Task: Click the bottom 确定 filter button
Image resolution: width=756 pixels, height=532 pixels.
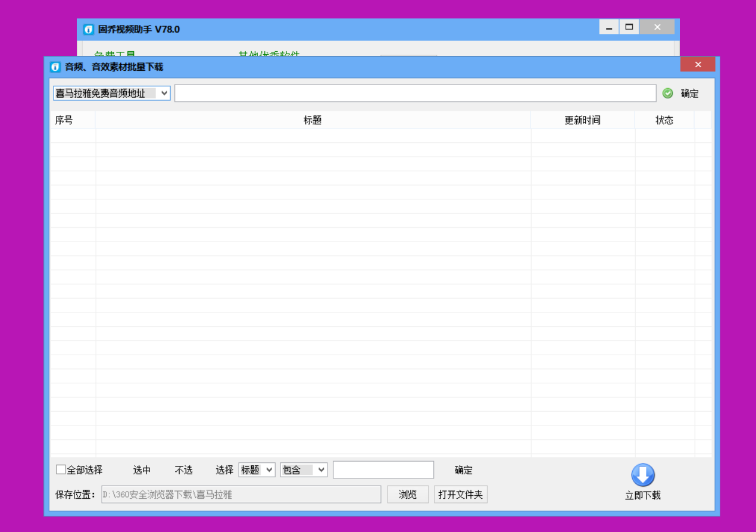Action: [464, 470]
